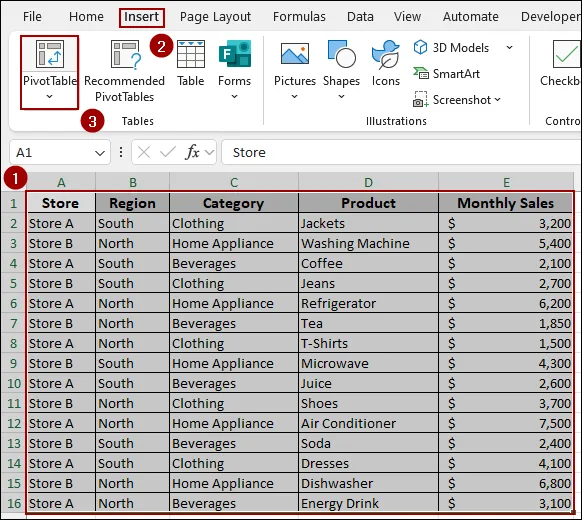This screenshot has width=582, height=520.
Task: Select row 1 header
Action: pos(14,203)
